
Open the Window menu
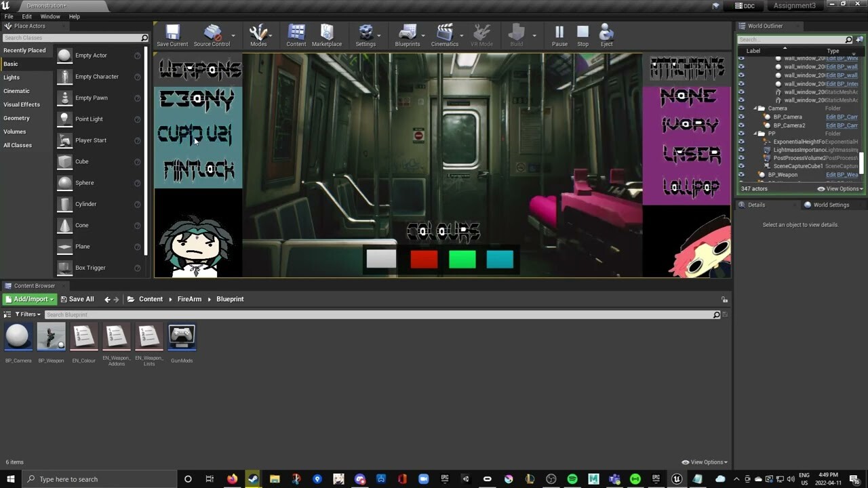click(x=50, y=16)
